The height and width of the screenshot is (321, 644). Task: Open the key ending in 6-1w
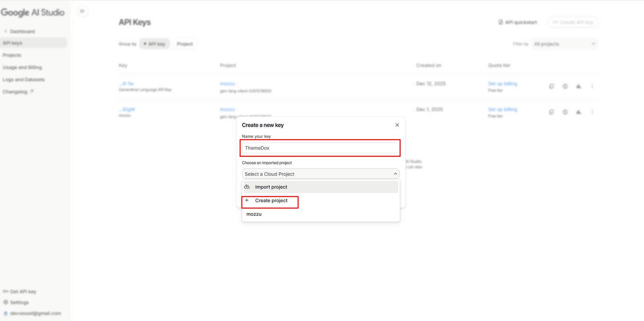[126, 84]
